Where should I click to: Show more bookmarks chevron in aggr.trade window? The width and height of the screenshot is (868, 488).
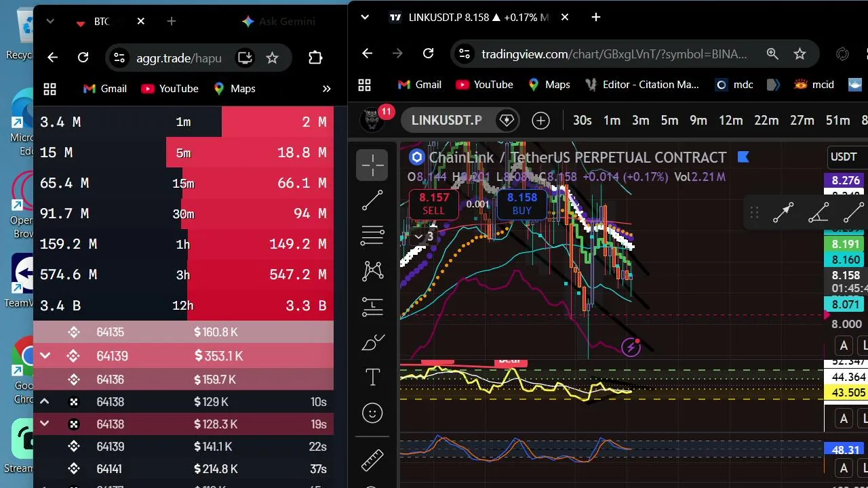point(326,89)
